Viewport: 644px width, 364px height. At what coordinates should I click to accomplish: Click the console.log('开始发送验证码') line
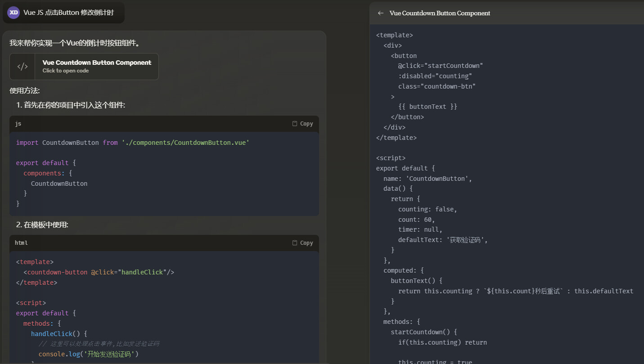pos(89,354)
